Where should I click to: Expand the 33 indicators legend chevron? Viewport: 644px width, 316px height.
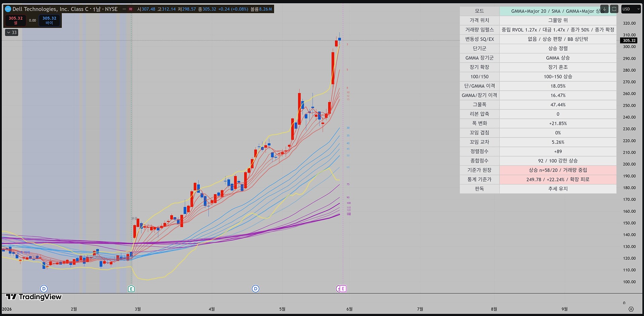(11, 33)
